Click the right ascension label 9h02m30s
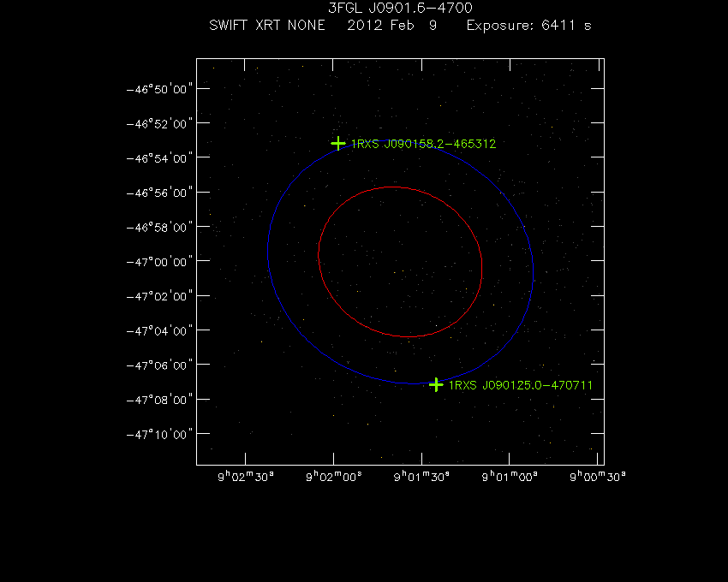 [x=246, y=477]
